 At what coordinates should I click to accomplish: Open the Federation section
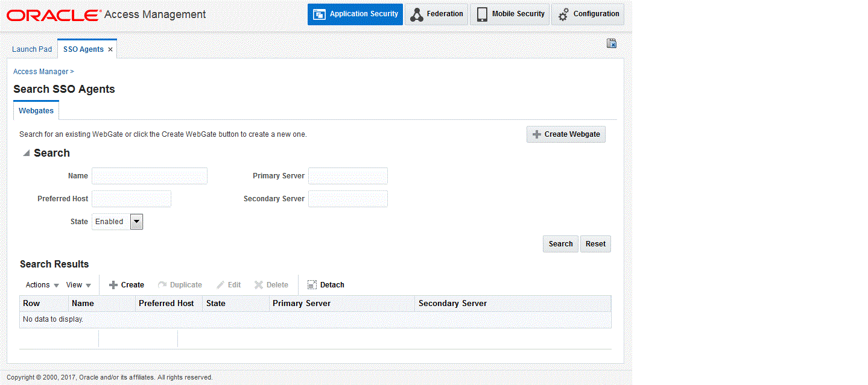tap(436, 14)
